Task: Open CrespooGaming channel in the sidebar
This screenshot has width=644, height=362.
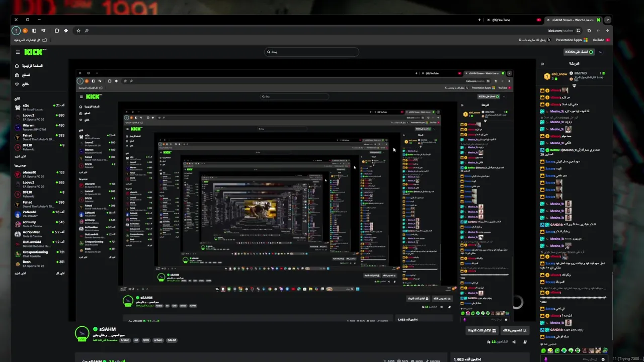Action: (40, 254)
